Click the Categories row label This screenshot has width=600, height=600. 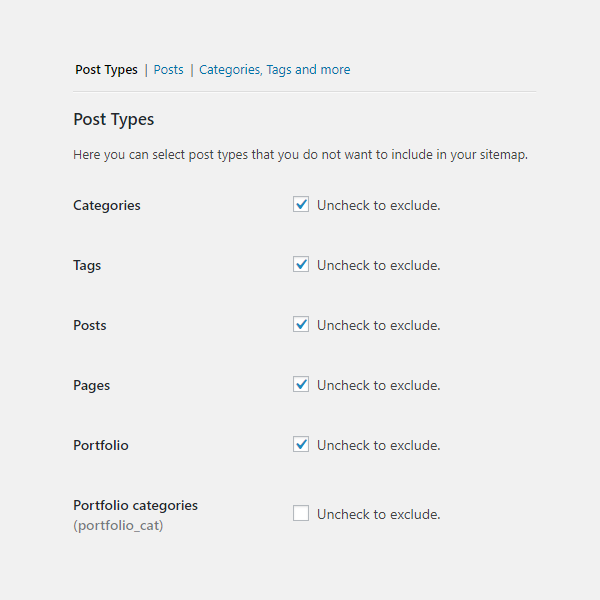coord(107,205)
